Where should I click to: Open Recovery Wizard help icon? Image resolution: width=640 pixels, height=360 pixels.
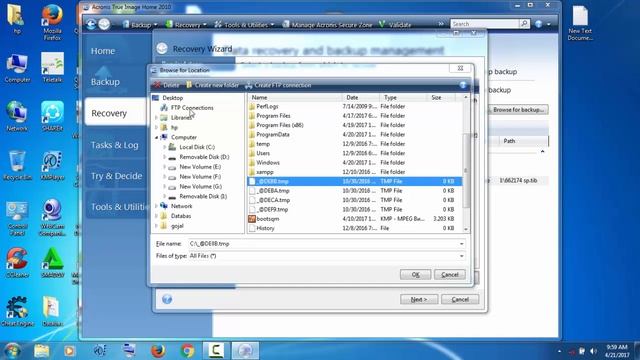pyautogui.click(x=167, y=299)
